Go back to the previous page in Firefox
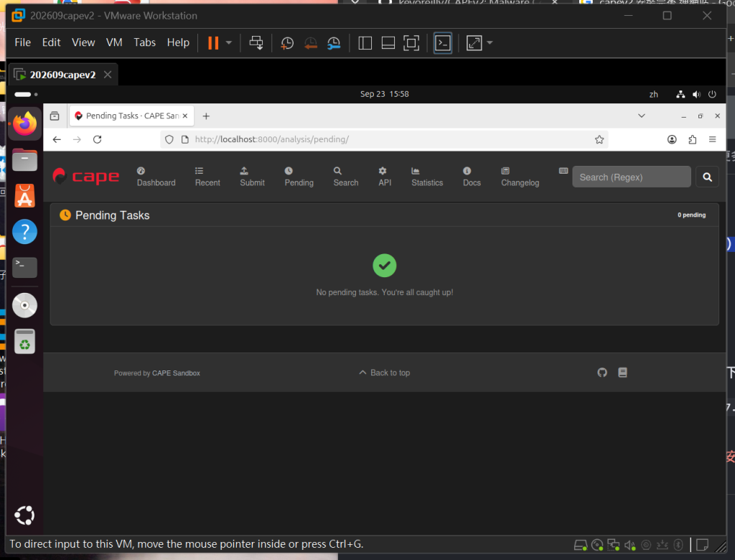This screenshot has width=735, height=560. click(57, 139)
